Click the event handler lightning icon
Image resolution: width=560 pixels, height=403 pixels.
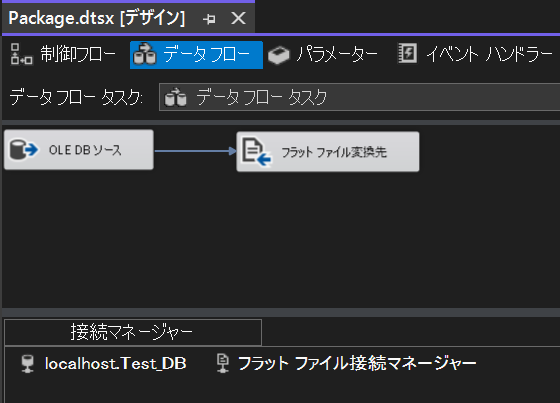coord(408,54)
